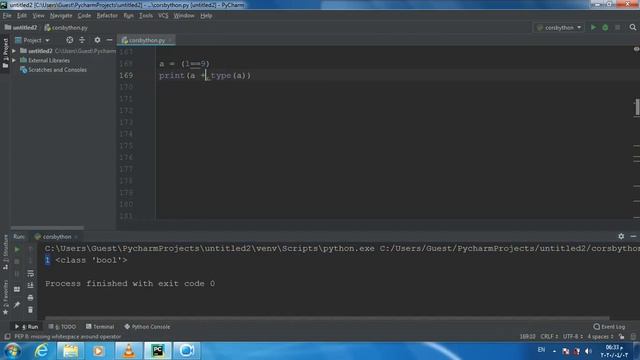Screen dimensions: 640x360
Task: Open Project panel gear options
Action: click(97, 40)
